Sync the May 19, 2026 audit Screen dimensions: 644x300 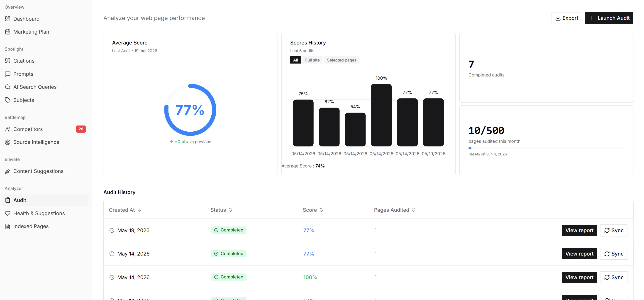point(614,230)
